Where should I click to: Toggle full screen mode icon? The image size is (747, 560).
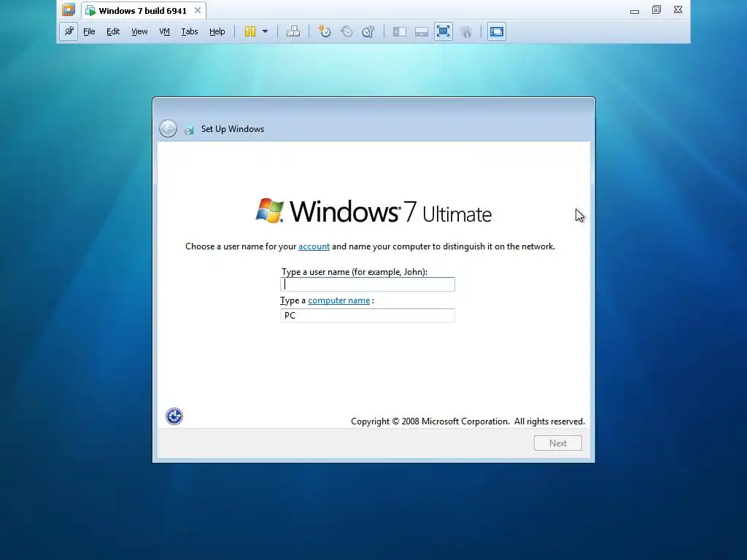[443, 31]
